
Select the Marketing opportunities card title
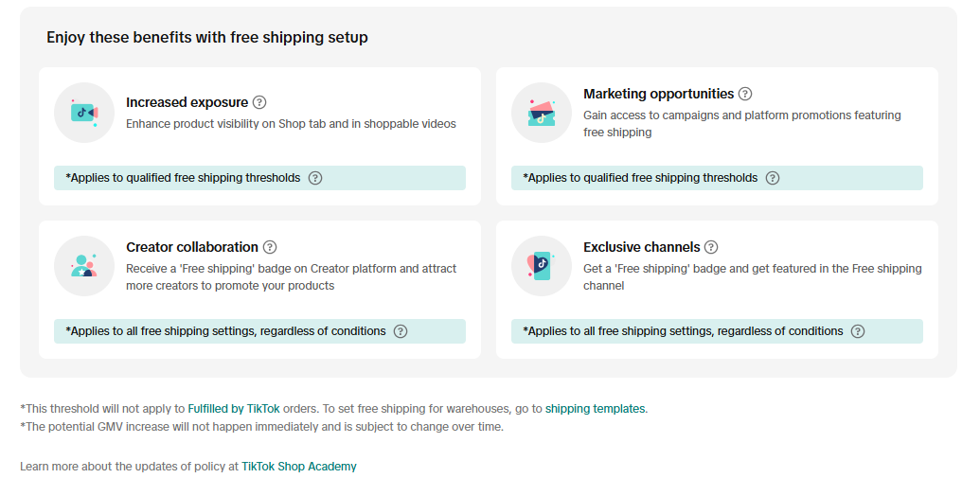pyautogui.click(x=658, y=94)
